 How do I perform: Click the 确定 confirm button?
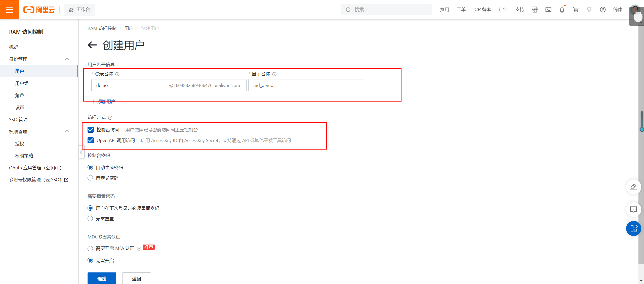coord(102,278)
